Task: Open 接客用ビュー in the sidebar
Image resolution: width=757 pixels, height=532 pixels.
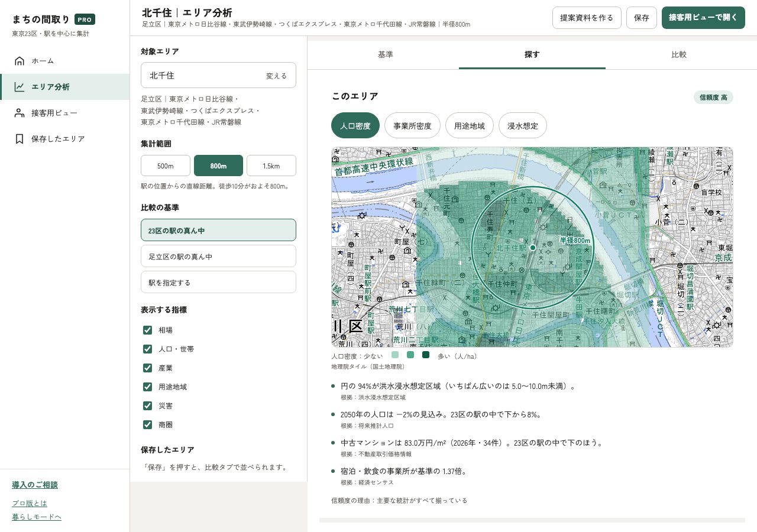Action: [64, 113]
